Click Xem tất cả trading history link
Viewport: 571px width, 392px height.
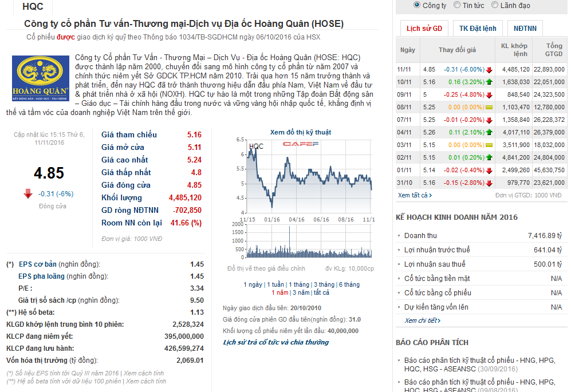click(415, 196)
